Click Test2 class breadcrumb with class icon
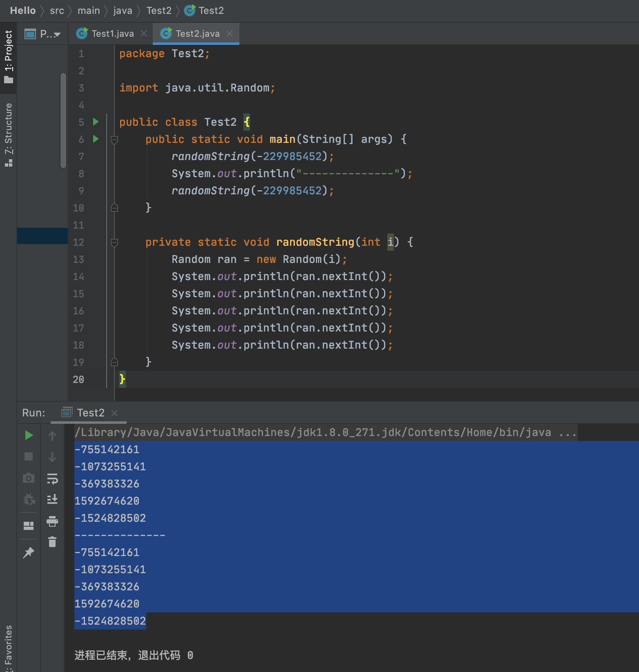Viewport: 639px width, 672px height. click(204, 11)
